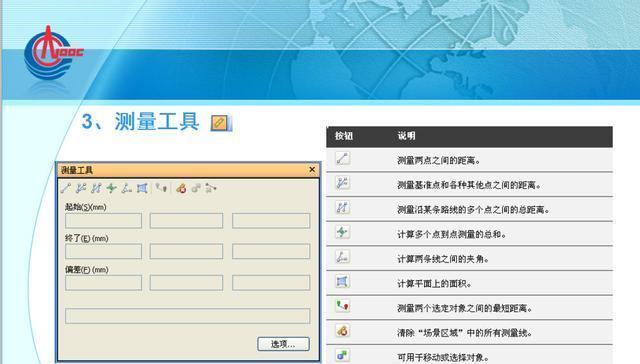
Task: Click text 测量两点之间的距离。
Action: click(439, 161)
